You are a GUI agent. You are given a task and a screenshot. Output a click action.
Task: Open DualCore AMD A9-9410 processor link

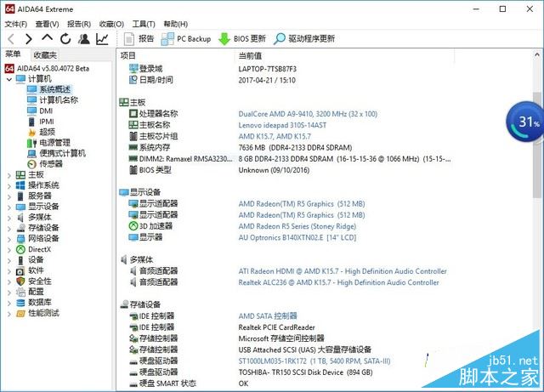pos(308,114)
